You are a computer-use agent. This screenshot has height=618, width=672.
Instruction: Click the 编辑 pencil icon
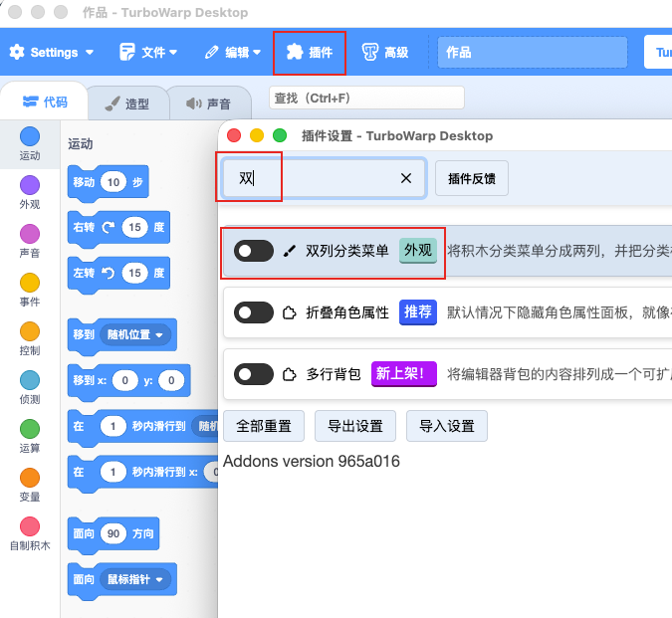click(211, 53)
